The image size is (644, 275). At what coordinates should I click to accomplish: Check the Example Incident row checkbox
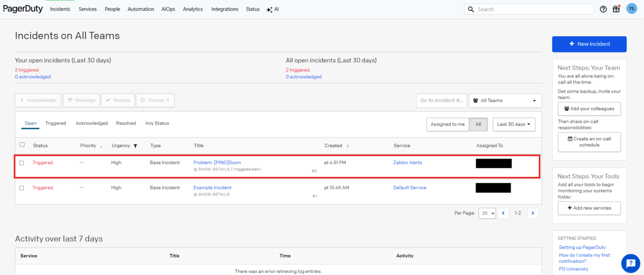tap(22, 188)
